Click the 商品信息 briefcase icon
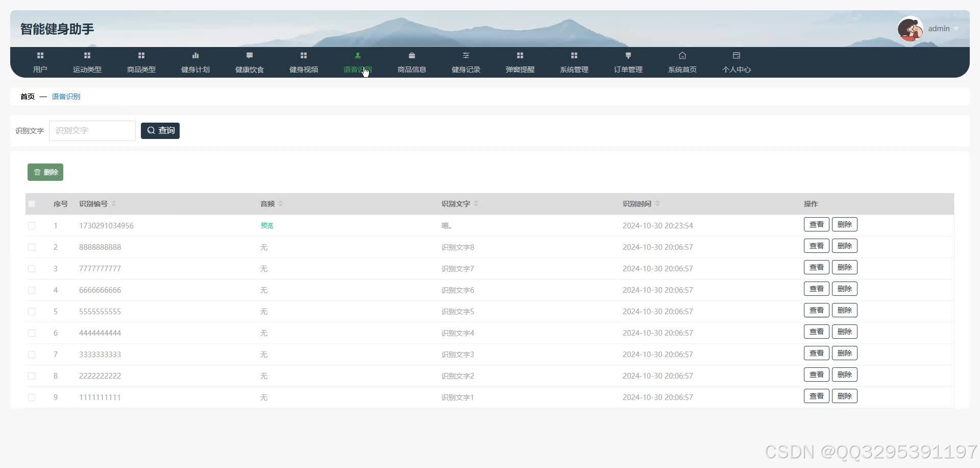 tap(412, 55)
